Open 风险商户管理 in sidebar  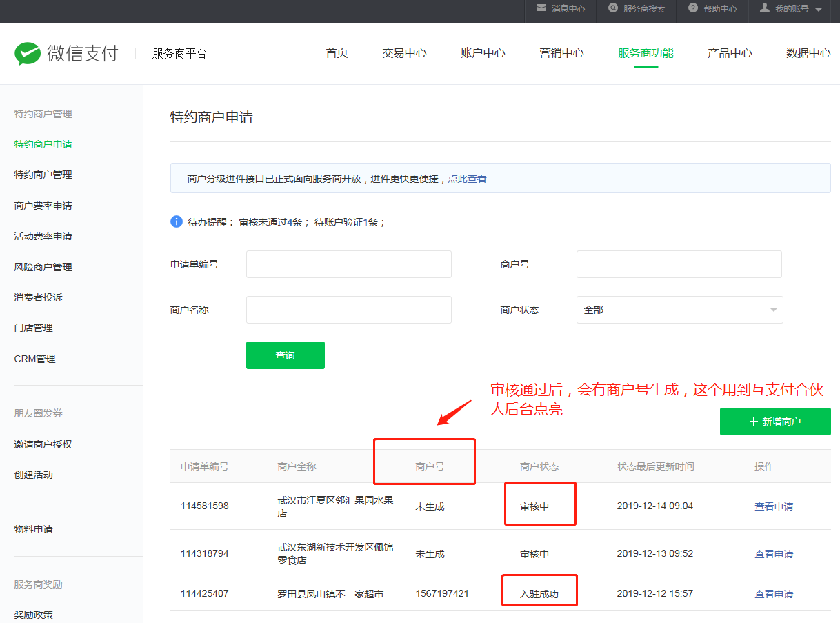point(43,267)
